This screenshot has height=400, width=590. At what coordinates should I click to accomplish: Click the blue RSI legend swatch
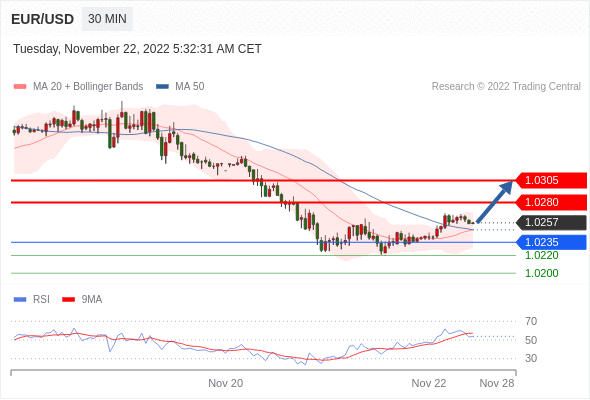pos(20,300)
